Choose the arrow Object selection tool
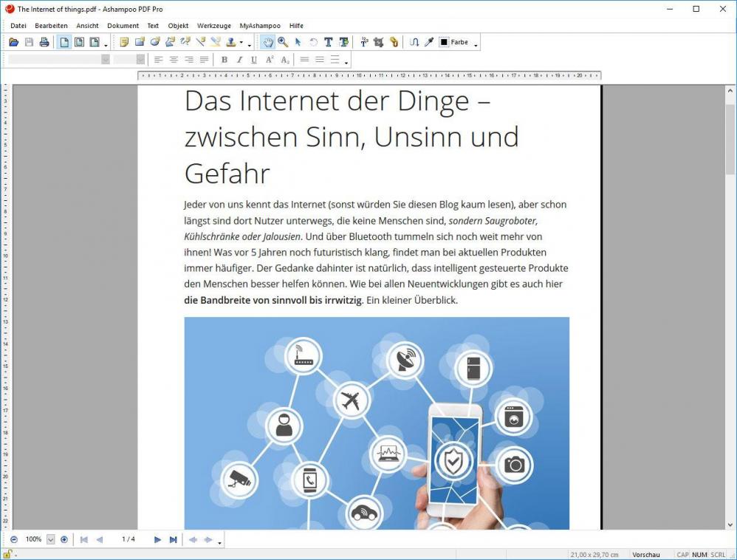The height and width of the screenshot is (560, 737). click(x=298, y=43)
